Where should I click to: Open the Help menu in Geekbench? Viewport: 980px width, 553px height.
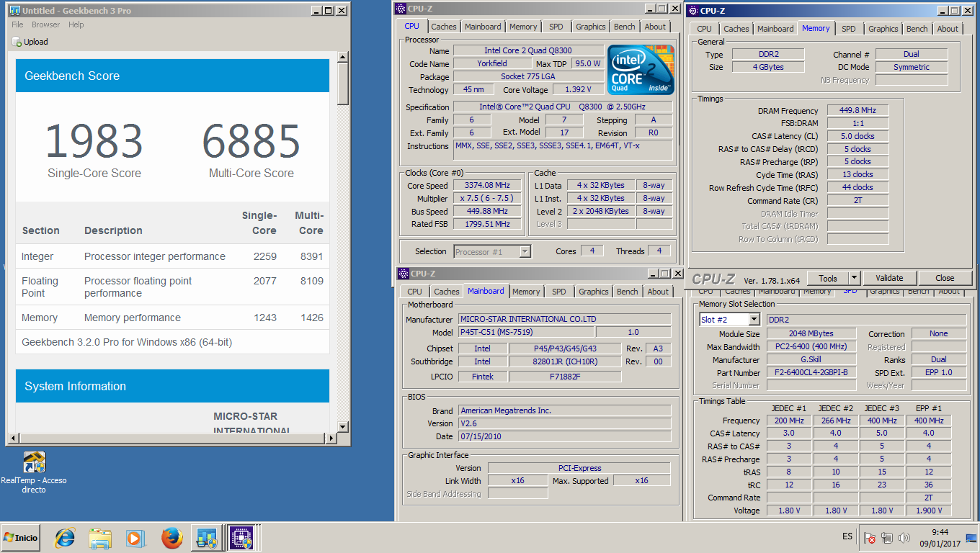tap(76, 24)
